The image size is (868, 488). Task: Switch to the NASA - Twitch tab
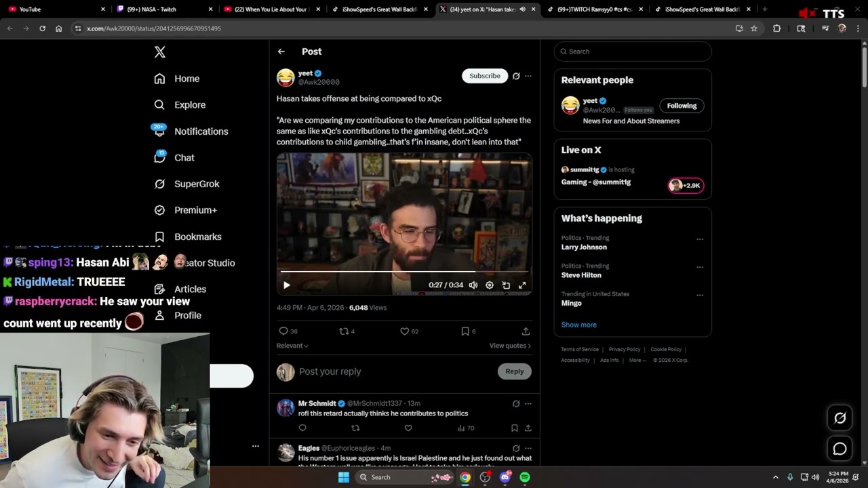[165, 9]
